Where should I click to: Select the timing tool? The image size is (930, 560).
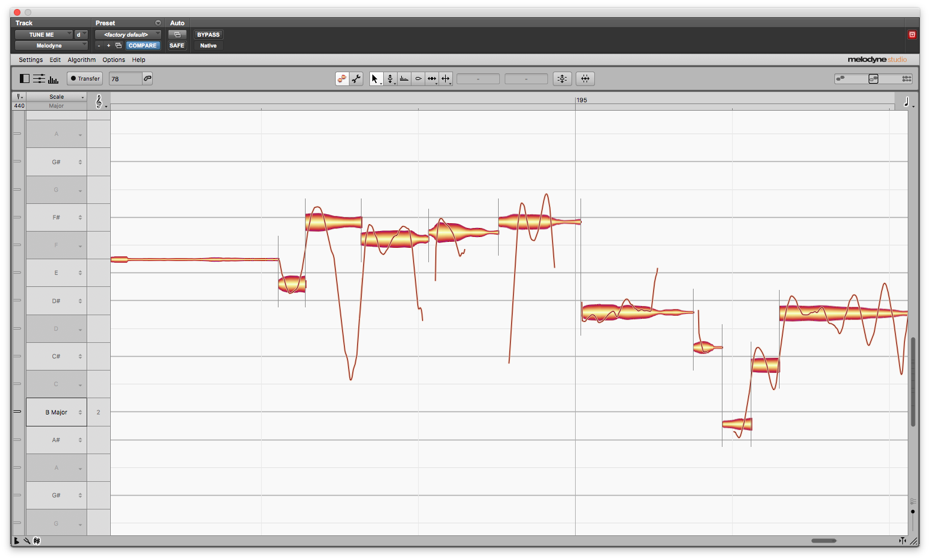432,79
